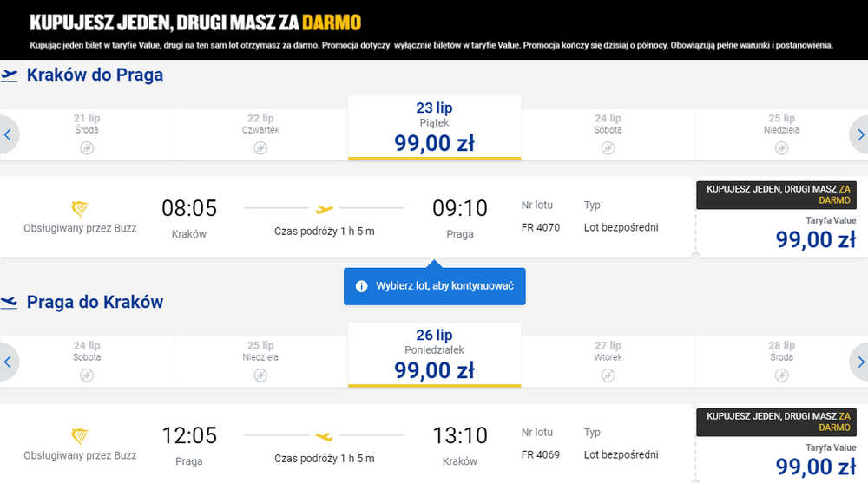Click the previous dates arrow for Kraków–Praga

(8, 134)
